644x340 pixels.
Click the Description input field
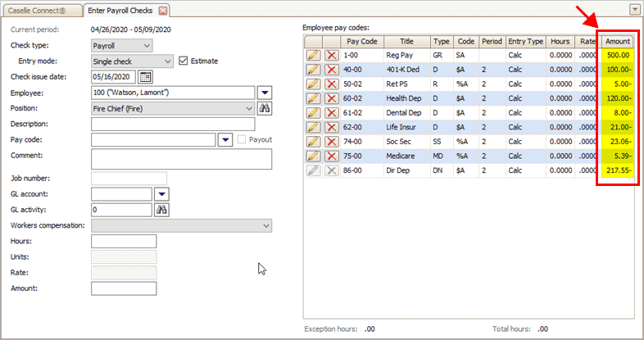[x=173, y=124]
